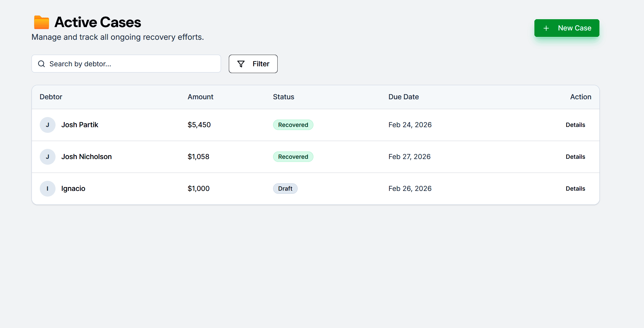
Task: Click Recovered badge on Josh Partik row
Action: tap(293, 125)
